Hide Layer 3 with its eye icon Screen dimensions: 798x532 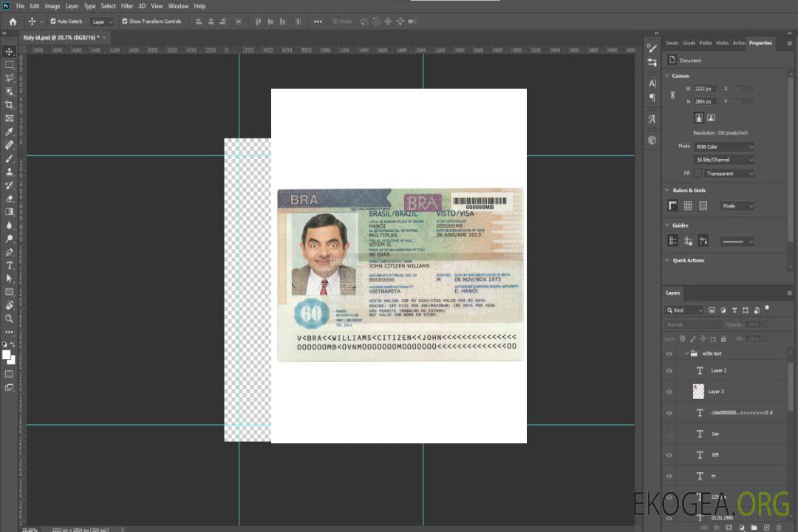pyautogui.click(x=669, y=392)
